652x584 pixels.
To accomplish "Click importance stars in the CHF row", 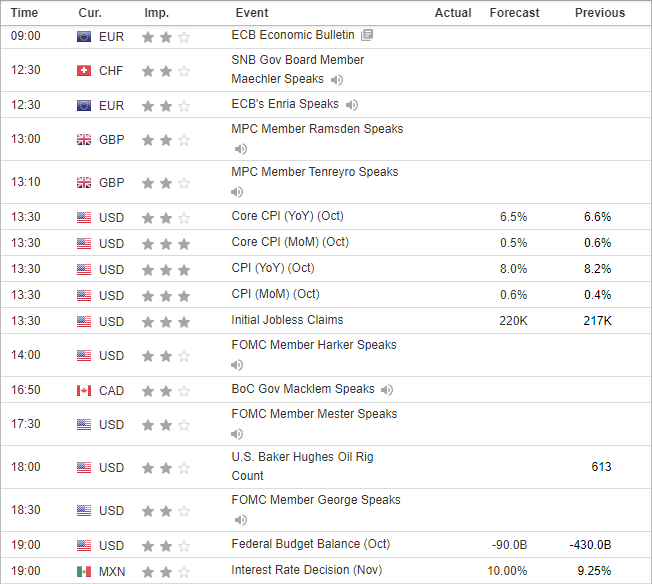I will [166, 71].
